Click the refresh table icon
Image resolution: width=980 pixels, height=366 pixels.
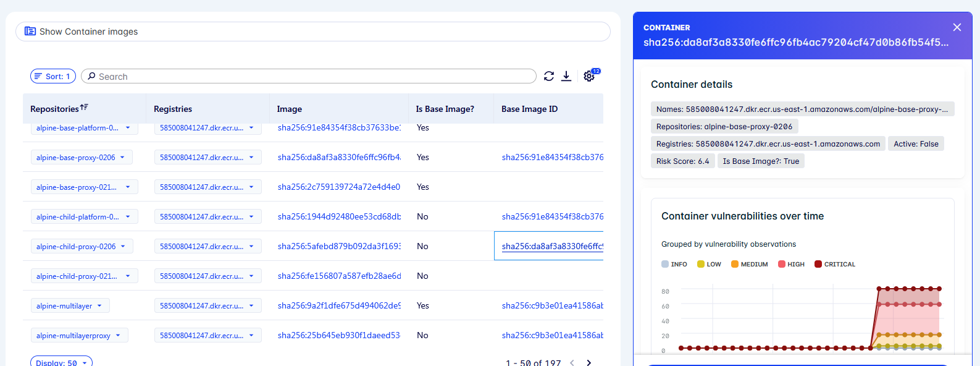click(x=548, y=76)
